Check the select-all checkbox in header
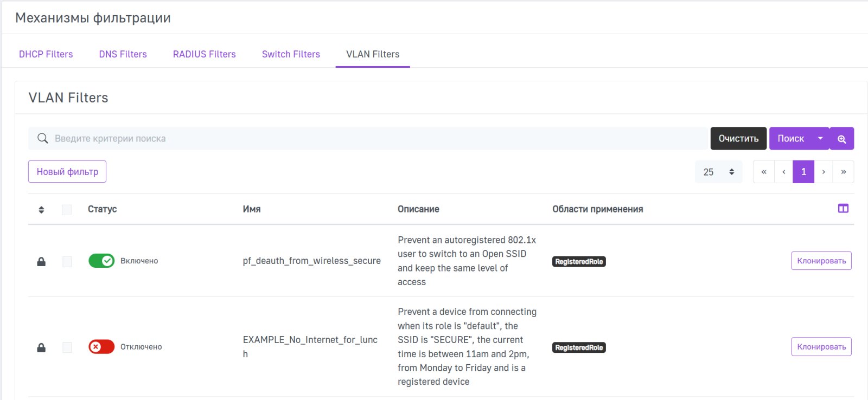The width and height of the screenshot is (868, 400). (67, 210)
